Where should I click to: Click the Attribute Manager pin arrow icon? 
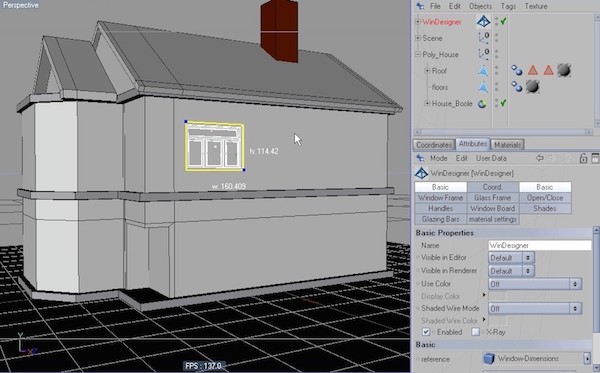click(x=420, y=158)
